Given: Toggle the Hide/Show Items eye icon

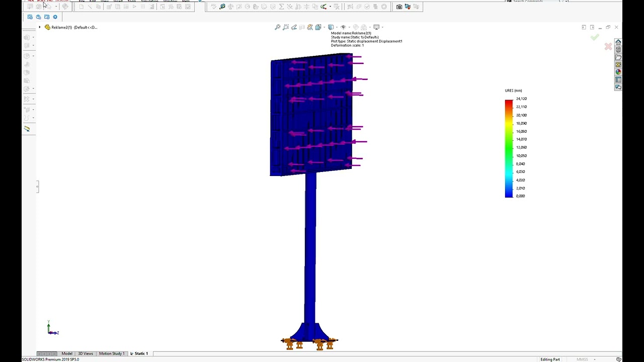Looking at the screenshot, I should [x=343, y=27].
